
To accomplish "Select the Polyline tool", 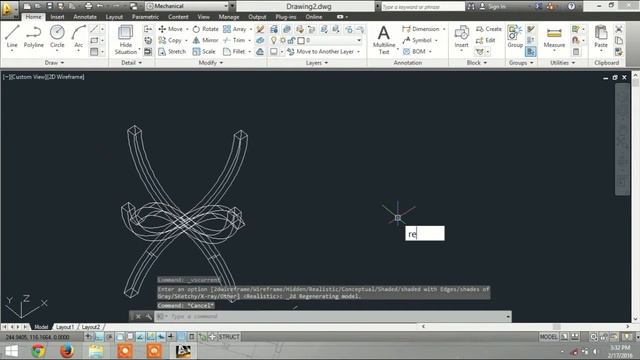I will click(33, 37).
